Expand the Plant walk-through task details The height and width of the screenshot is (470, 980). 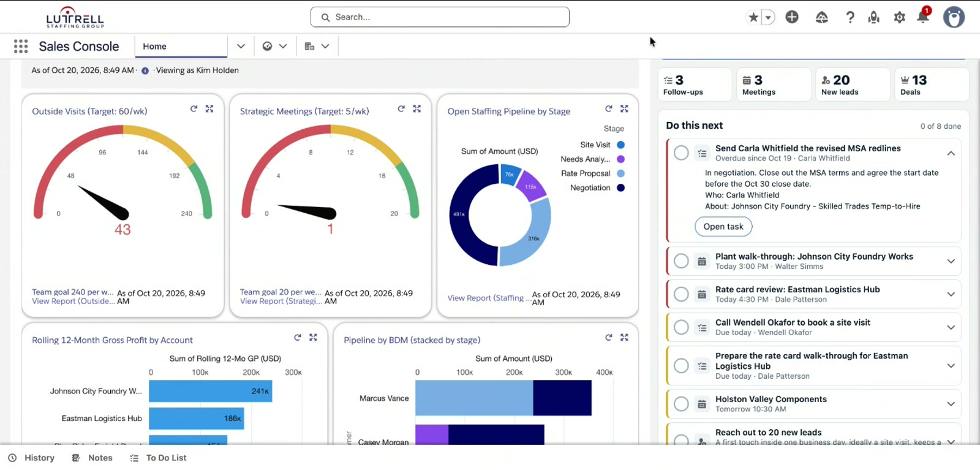[x=951, y=261]
